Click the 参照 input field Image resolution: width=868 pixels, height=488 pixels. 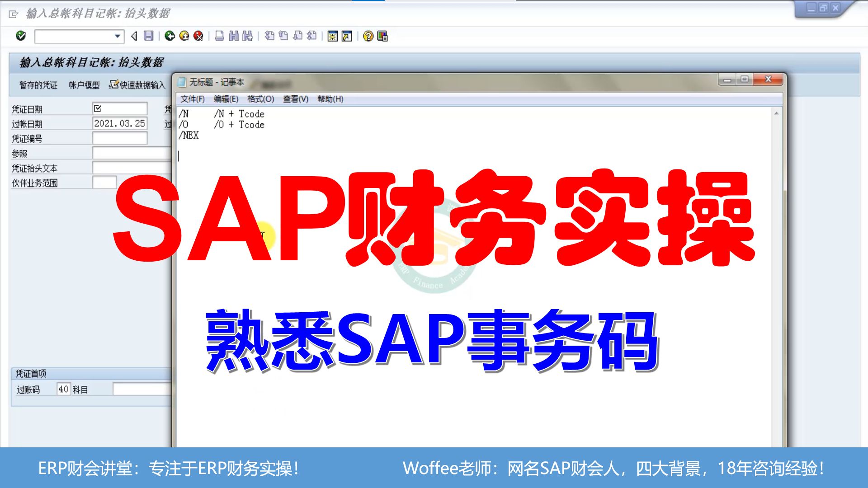point(132,153)
